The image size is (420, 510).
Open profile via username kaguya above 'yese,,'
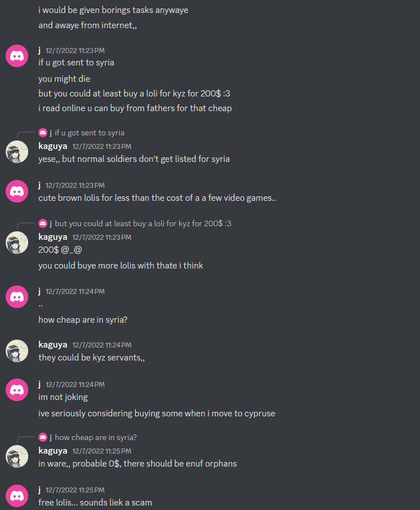52,146
